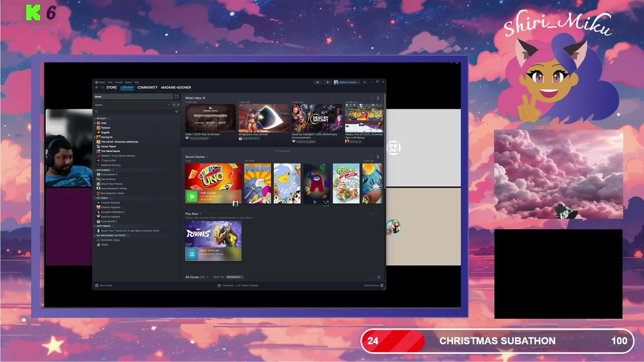This screenshot has height=362, width=644.
Task: Click the ready-to-play filter icon
Action: (178, 105)
